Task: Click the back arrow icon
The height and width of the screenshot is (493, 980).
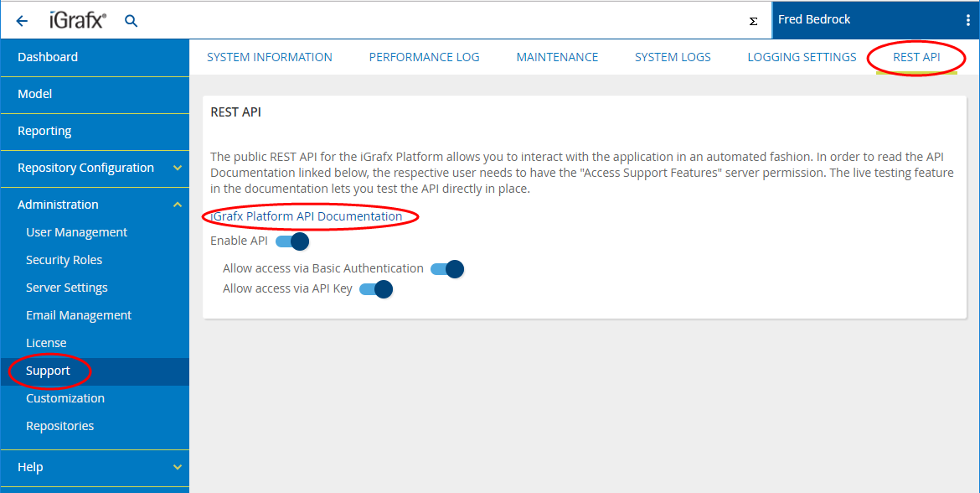Action: 22,21
